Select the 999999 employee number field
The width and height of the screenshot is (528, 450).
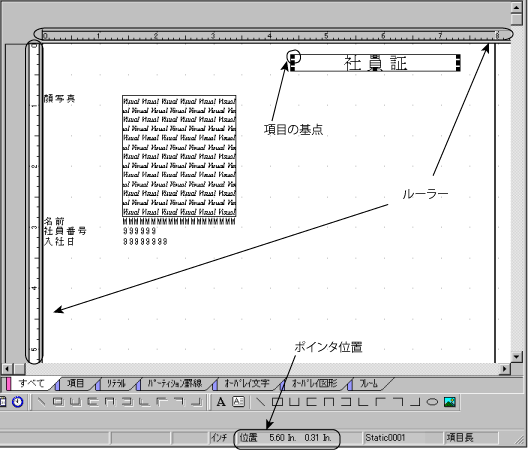pos(139,231)
